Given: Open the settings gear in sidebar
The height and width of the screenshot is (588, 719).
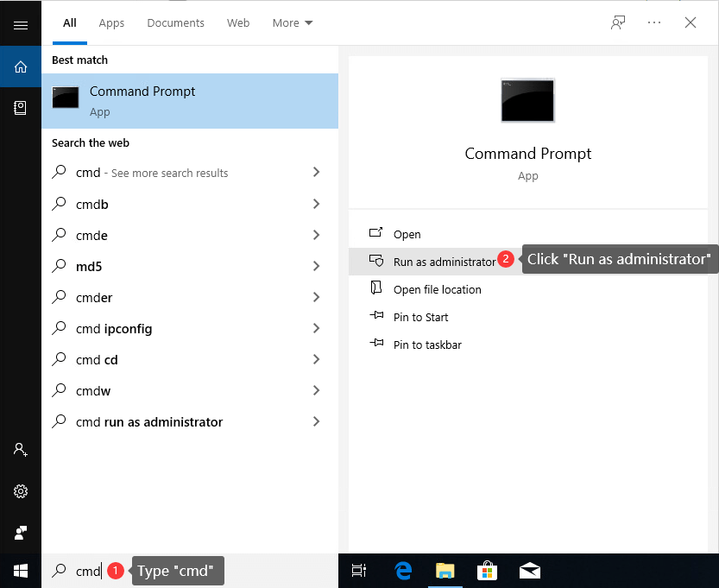Looking at the screenshot, I should pos(21,491).
